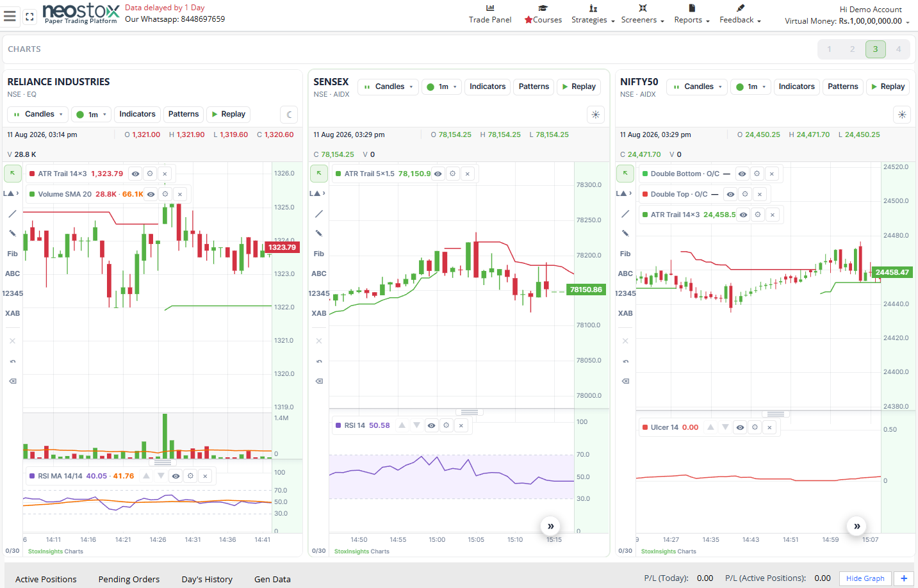Select 12345 wave tool on SENSEX chart
Image resolution: width=918 pixels, height=588 pixels.
click(x=319, y=293)
